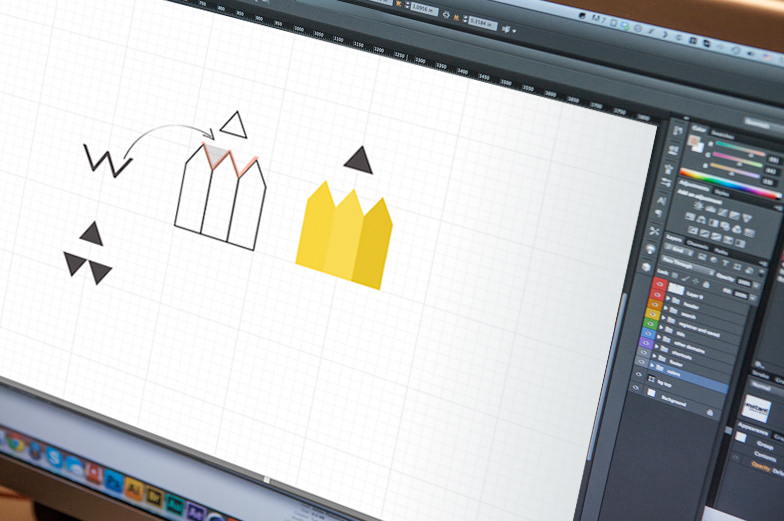Click the link icon between width and height fields
The width and height of the screenshot is (784, 521).
point(446,14)
